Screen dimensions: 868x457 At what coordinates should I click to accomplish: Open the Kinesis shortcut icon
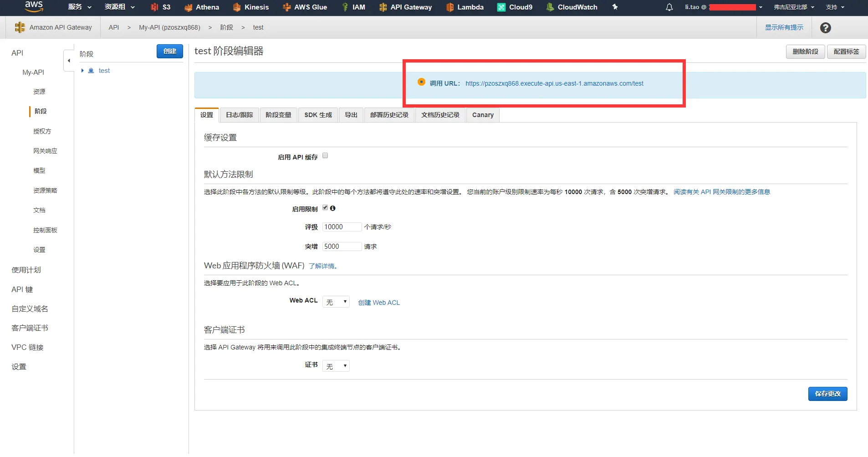pyautogui.click(x=237, y=7)
